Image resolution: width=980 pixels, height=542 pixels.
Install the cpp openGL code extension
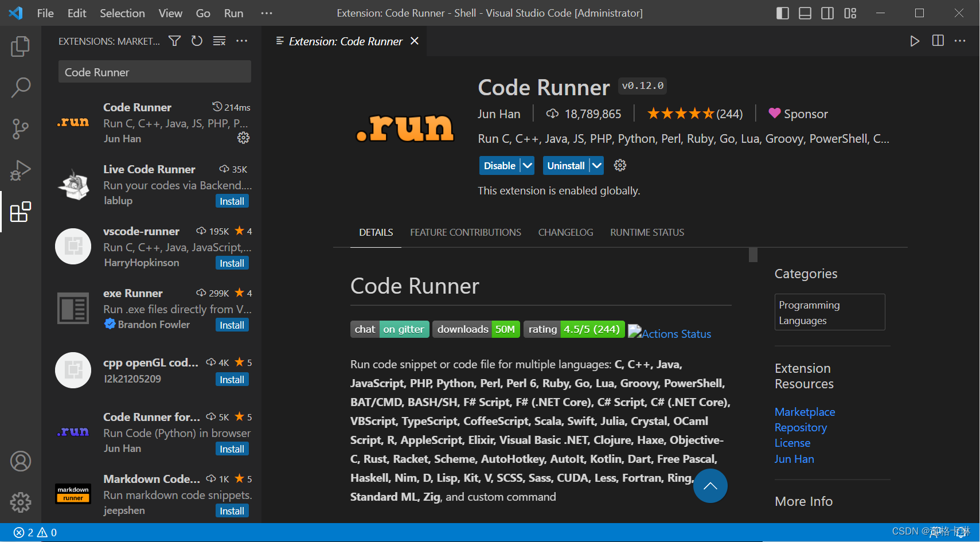click(x=232, y=380)
